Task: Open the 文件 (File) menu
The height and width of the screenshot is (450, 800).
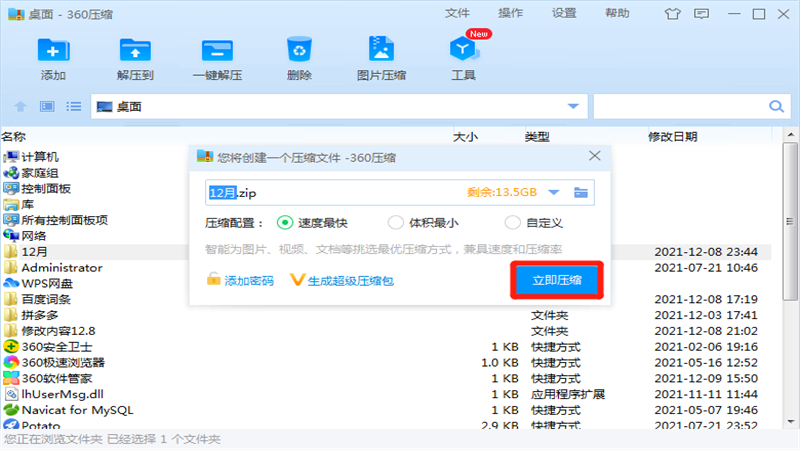Action: [x=457, y=13]
